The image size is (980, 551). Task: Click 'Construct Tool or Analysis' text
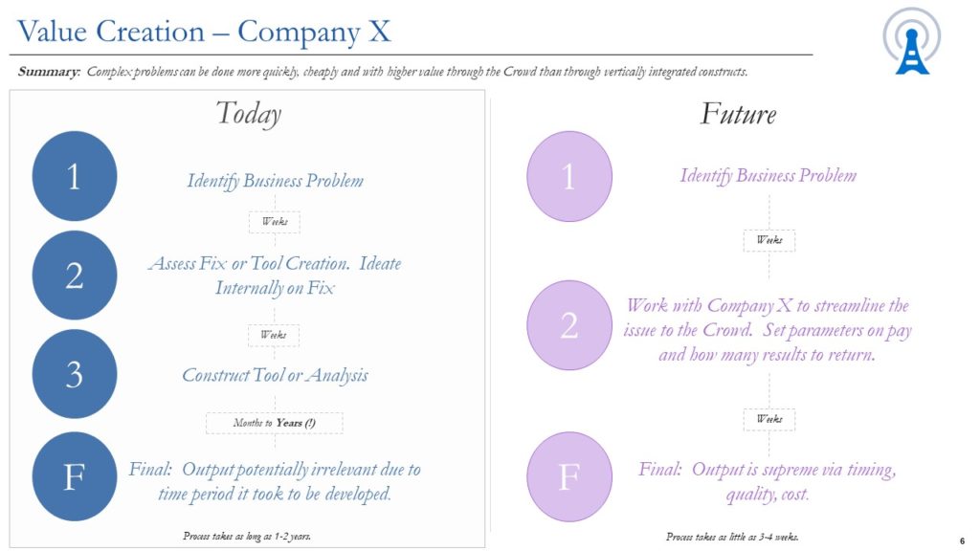275,375
